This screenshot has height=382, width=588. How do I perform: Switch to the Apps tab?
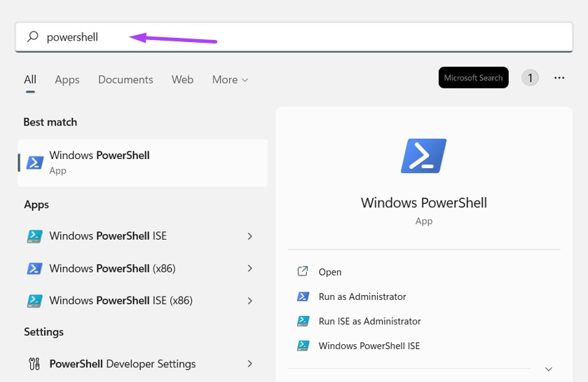pyautogui.click(x=67, y=79)
